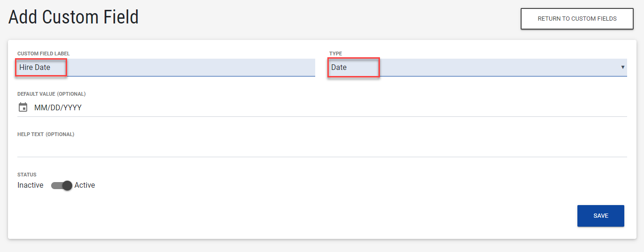Click the DEFAULT VALUE (OPTIONAL) caption
Viewport: 644px width, 252px height.
pos(52,94)
